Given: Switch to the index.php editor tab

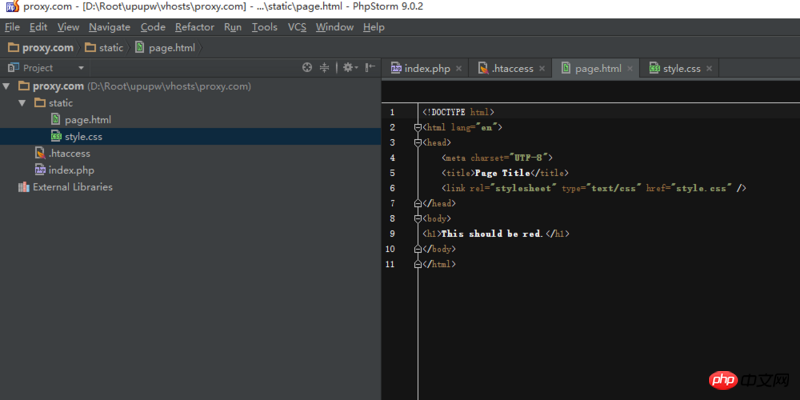Looking at the screenshot, I should [x=427, y=69].
